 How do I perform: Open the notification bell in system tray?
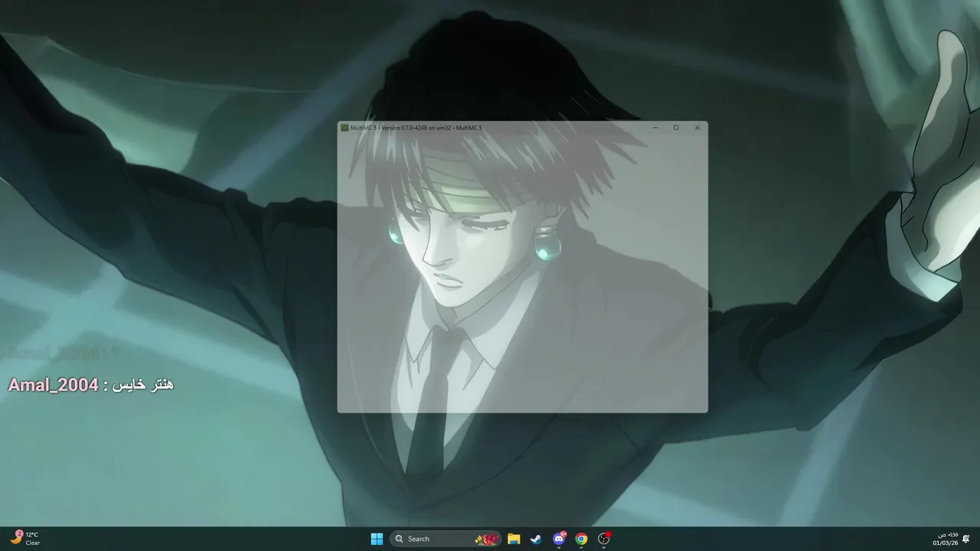[x=966, y=539]
